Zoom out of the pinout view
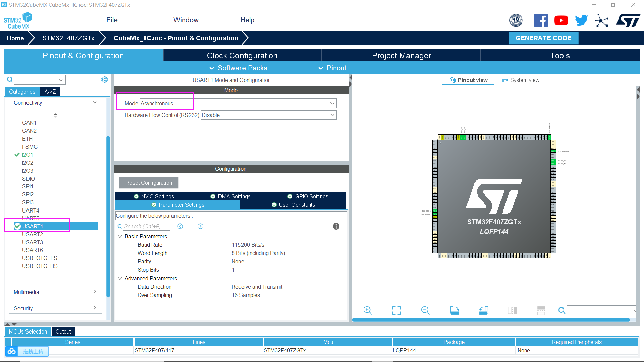Viewport: 644px width, 362px height. coord(425,310)
